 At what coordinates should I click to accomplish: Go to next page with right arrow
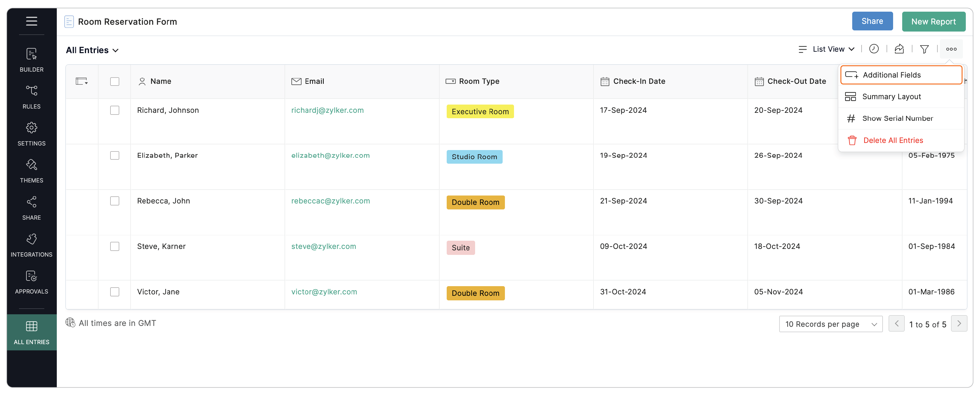[x=959, y=323]
